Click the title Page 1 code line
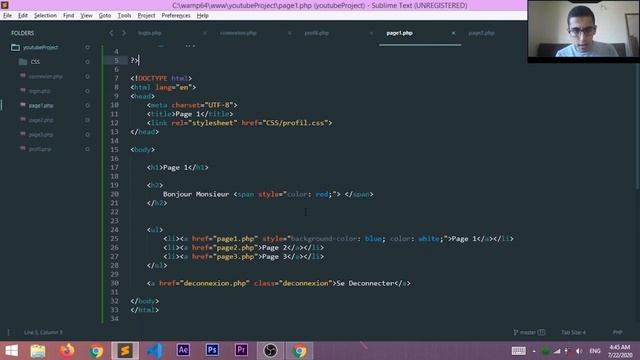Screen dimensions: 640x360 pos(190,114)
